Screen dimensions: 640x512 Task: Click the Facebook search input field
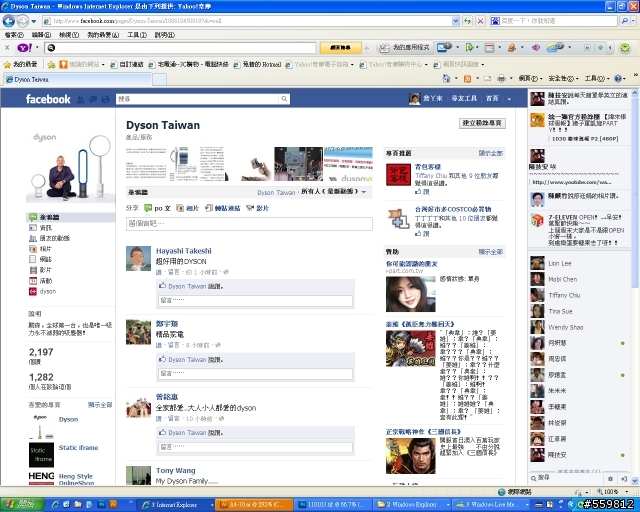pyautogui.click(x=198, y=99)
